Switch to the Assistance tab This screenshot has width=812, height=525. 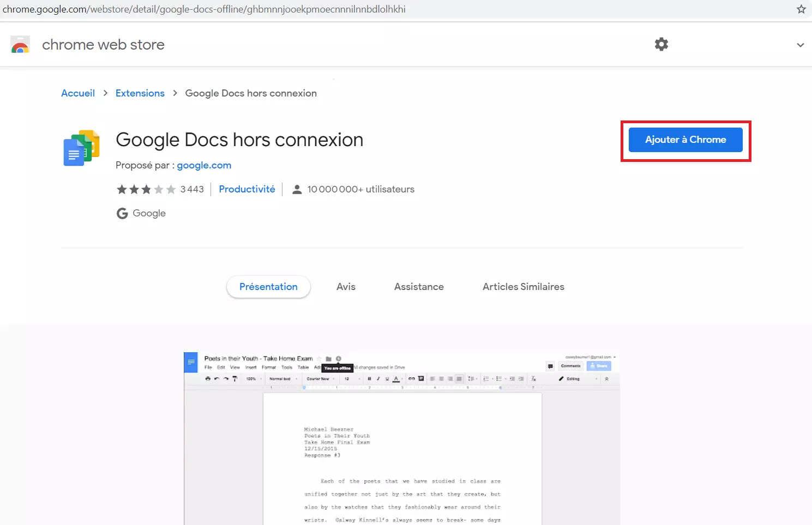coord(419,287)
